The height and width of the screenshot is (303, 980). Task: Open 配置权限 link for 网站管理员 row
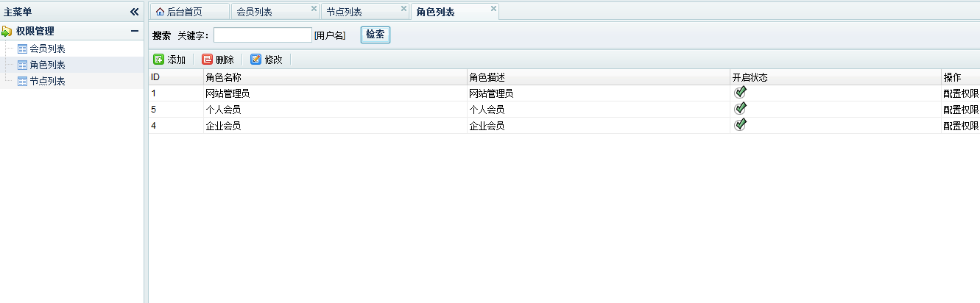[960, 93]
